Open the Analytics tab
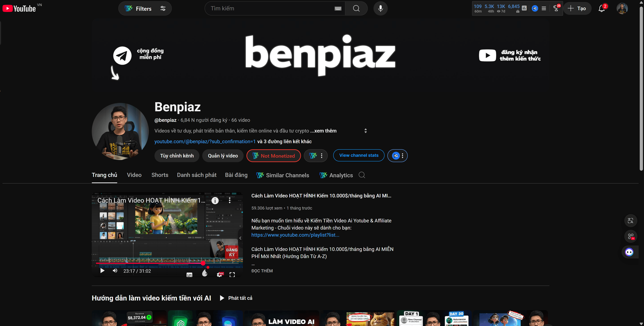 click(x=336, y=175)
